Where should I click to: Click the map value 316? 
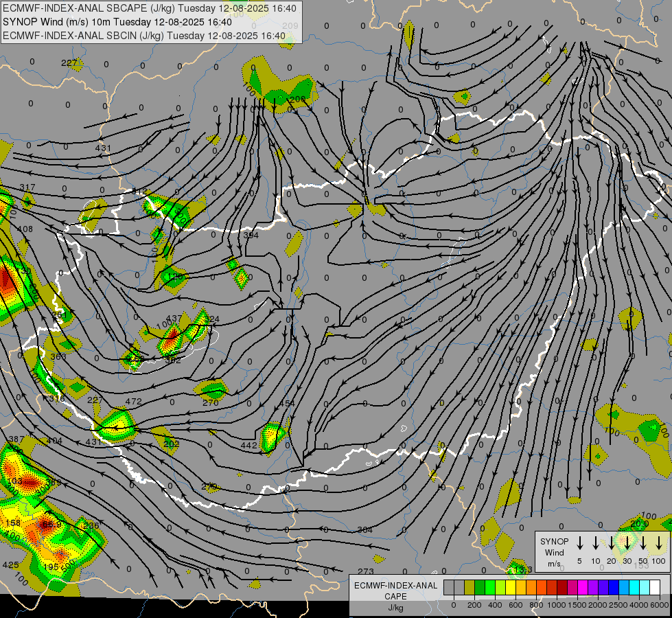point(56,398)
